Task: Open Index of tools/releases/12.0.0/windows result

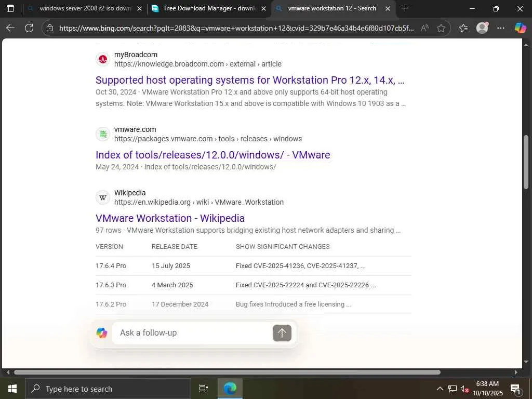Action: [x=212, y=155]
